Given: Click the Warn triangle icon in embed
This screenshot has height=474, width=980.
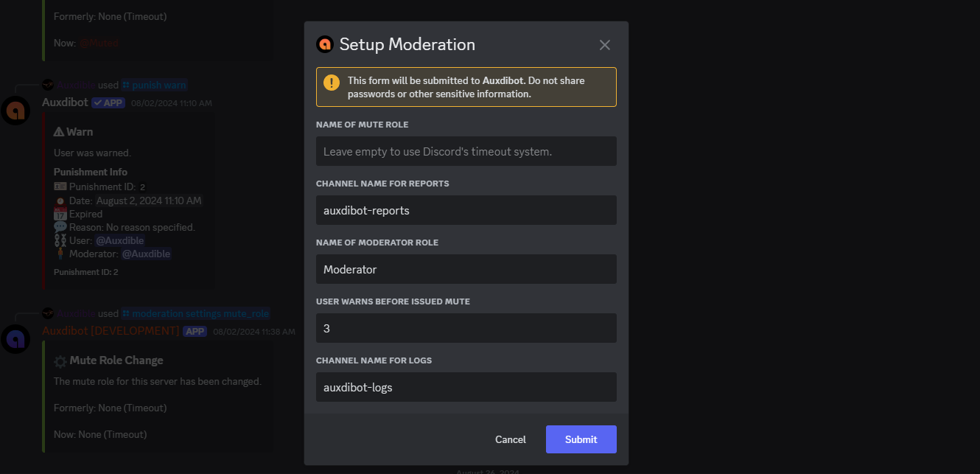Looking at the screenshot, I should 59,131.
